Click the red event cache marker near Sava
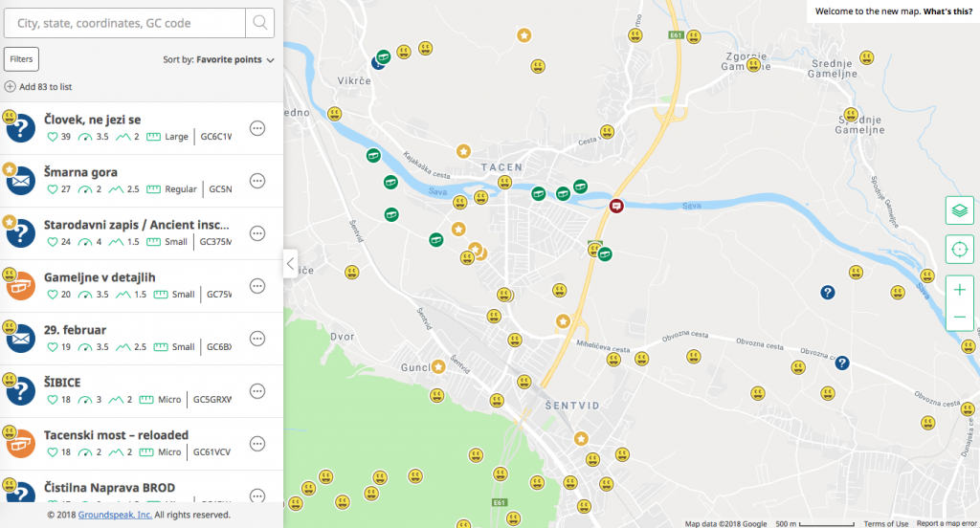This screenshot has height=528, width=980. pos(617,205)
